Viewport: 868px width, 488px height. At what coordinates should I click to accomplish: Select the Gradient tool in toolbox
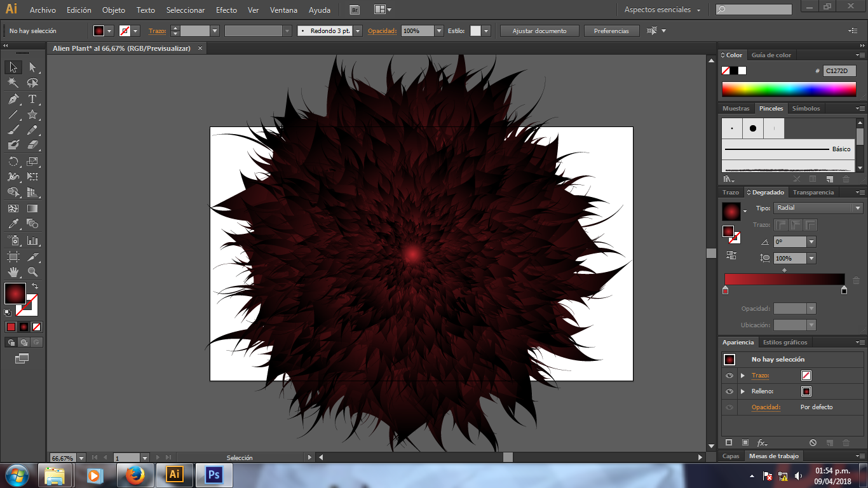tap(32, 208)
